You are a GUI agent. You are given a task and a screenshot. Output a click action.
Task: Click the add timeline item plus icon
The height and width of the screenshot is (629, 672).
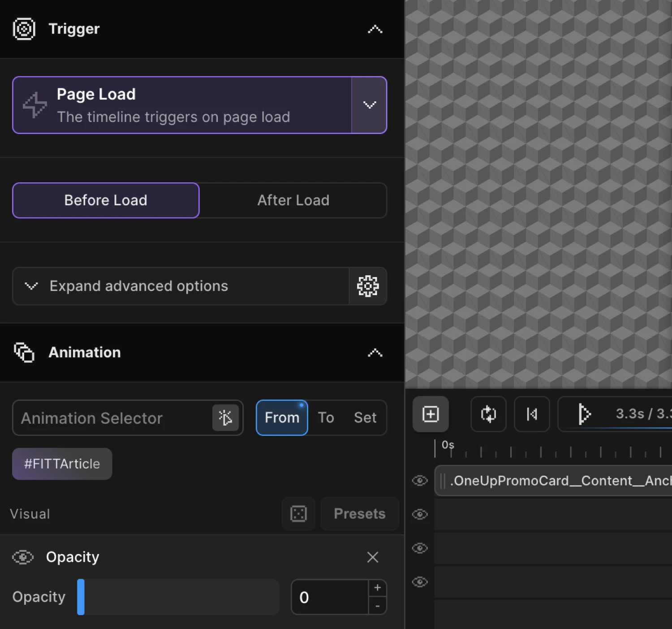click(x=431, y=414)
